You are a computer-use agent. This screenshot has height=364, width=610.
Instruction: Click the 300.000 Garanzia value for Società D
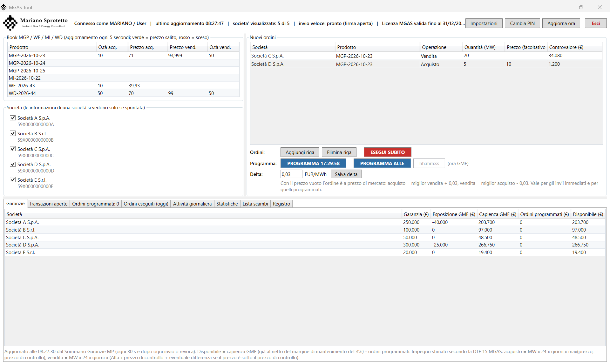[411, 245]
